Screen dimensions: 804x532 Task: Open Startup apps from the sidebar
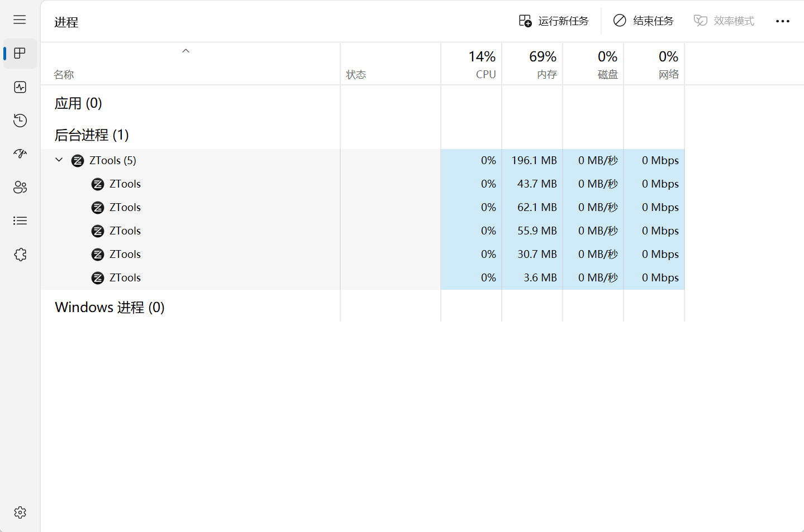click(x=20, y=154)
